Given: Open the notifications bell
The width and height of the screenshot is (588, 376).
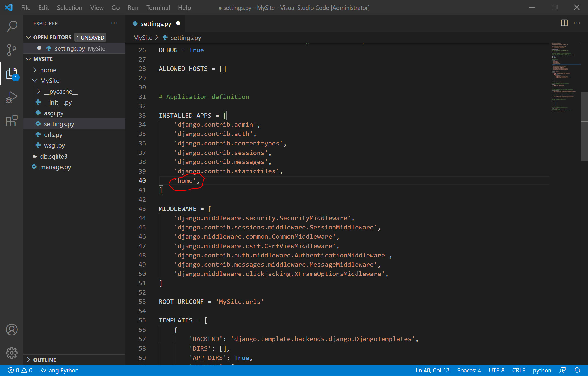Looking at the screenshot, I should click(577, 370).
